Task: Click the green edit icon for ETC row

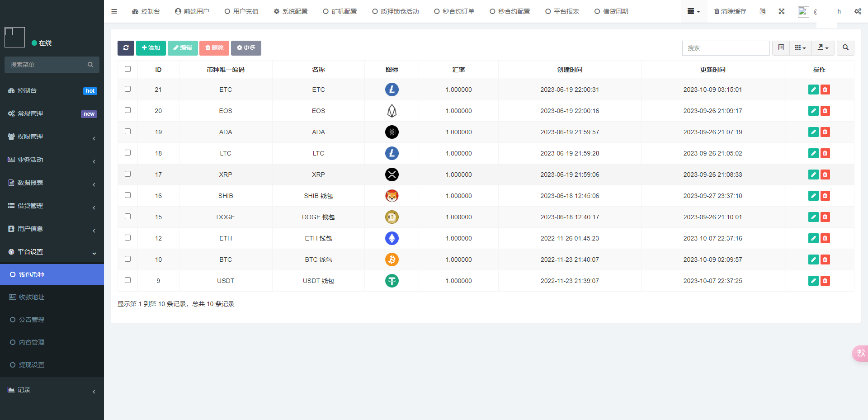Action: point(813,90)
